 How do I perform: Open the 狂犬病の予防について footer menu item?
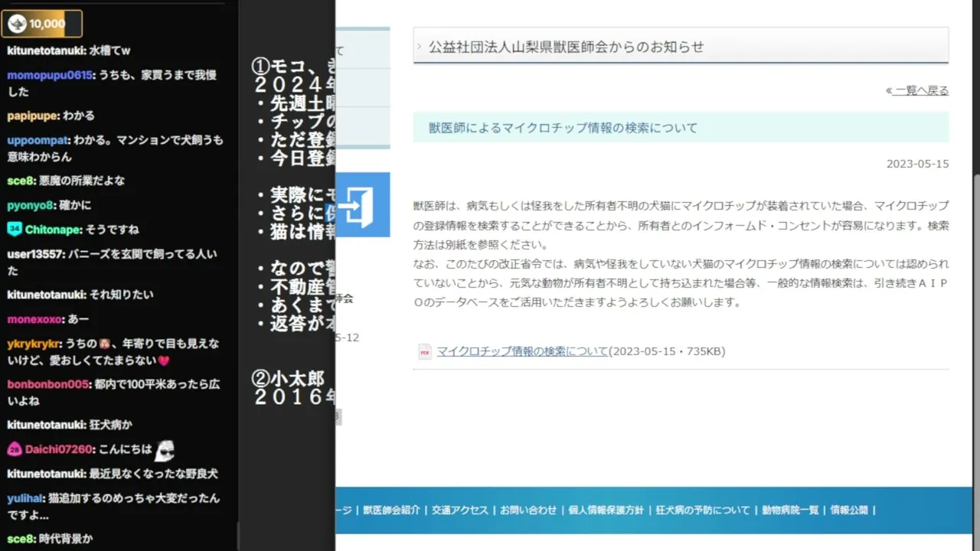pyautogui.click(x=703, y=510)
